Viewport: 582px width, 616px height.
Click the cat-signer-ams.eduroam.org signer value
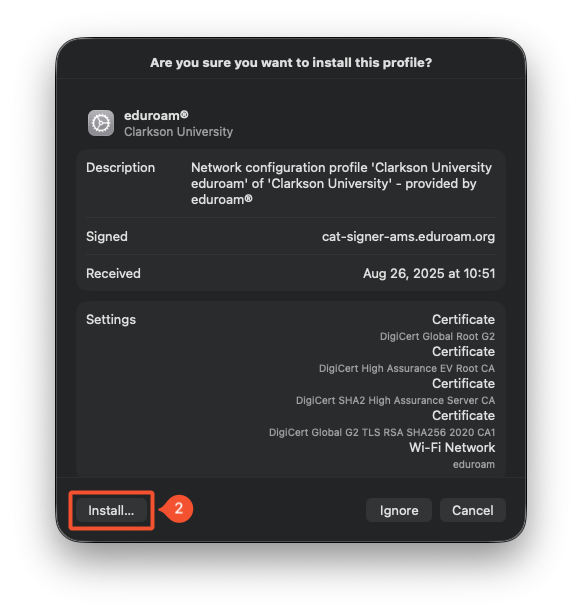tap(408, 236)
